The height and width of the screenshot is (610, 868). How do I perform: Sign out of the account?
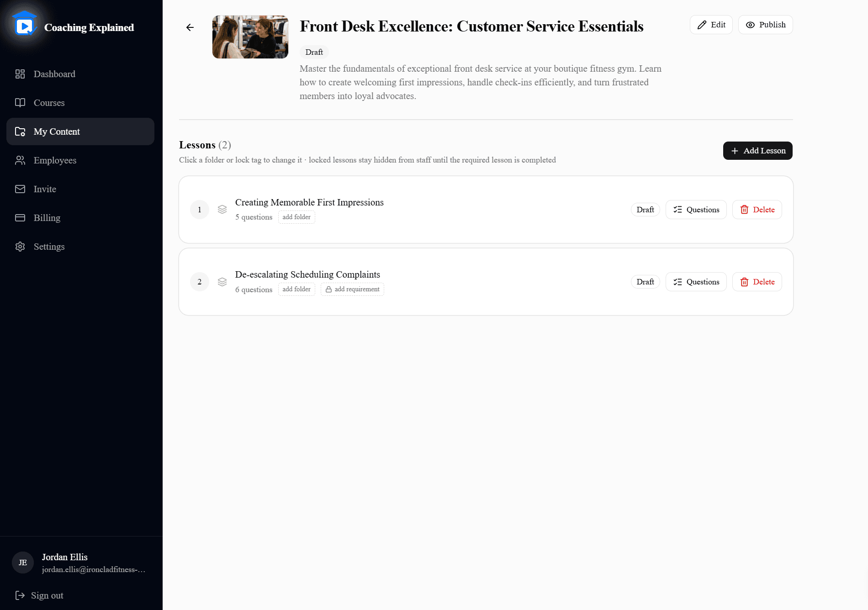point(39,595)
